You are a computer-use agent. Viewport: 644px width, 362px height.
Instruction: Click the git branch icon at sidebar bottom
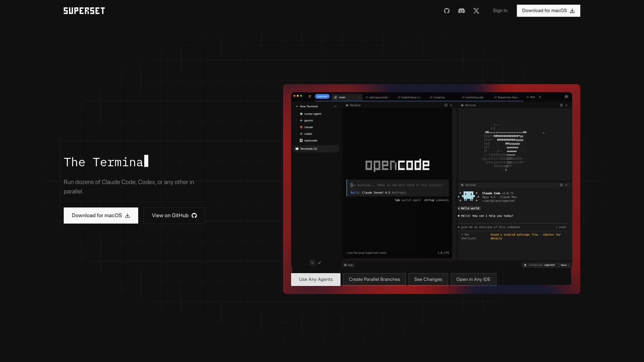point(319,263)
